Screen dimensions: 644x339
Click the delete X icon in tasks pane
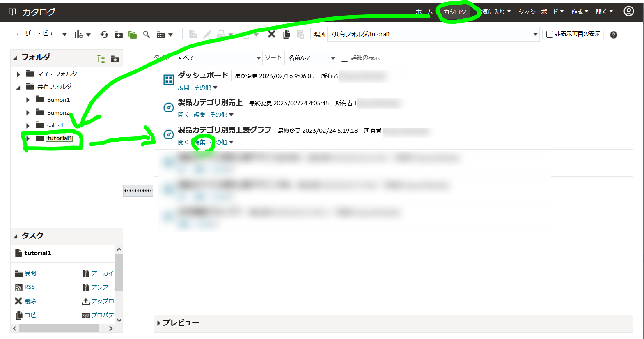tap(18, 301)
